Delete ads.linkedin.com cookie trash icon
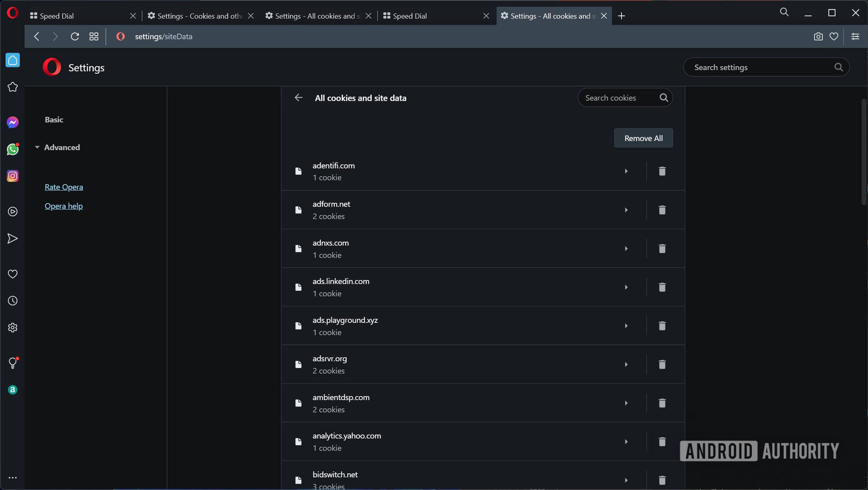 tap(662, 287)
